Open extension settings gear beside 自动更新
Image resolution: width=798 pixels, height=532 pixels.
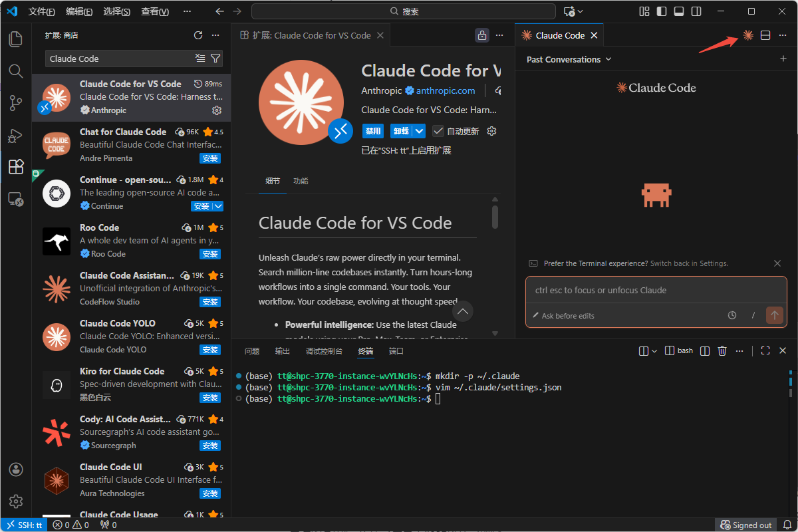coord(491,131)
